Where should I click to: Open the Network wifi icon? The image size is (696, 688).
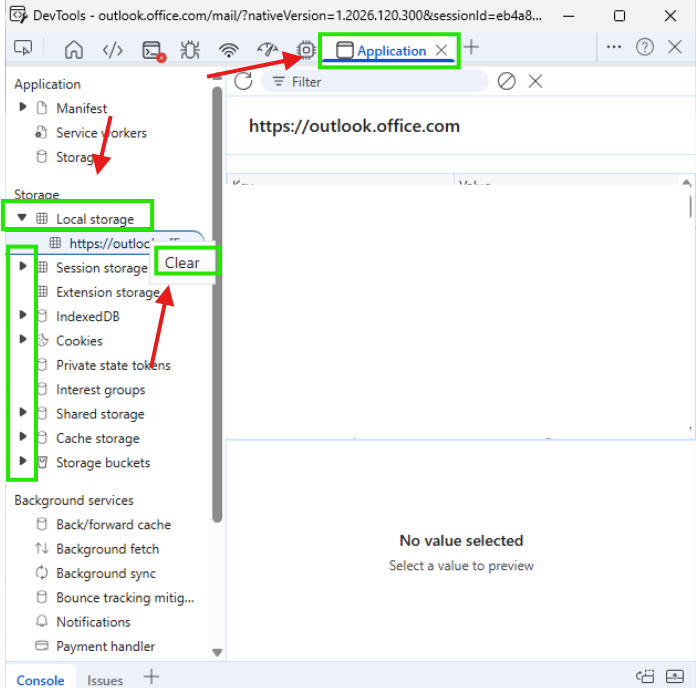tap(229, 50)
